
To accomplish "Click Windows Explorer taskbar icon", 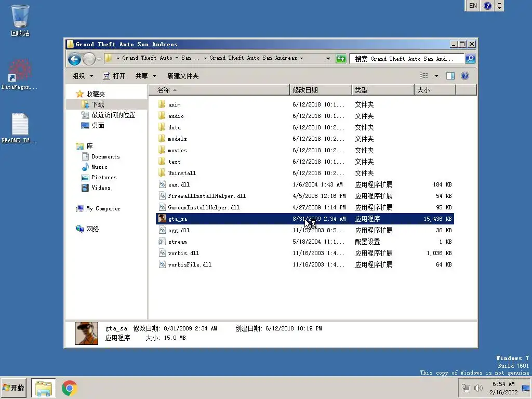I will 44,388.
